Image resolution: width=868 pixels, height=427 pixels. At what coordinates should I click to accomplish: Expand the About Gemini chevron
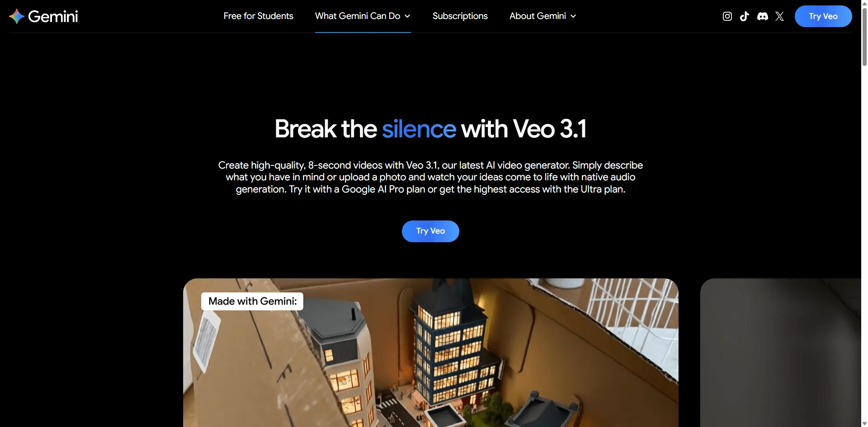point(573,16)
